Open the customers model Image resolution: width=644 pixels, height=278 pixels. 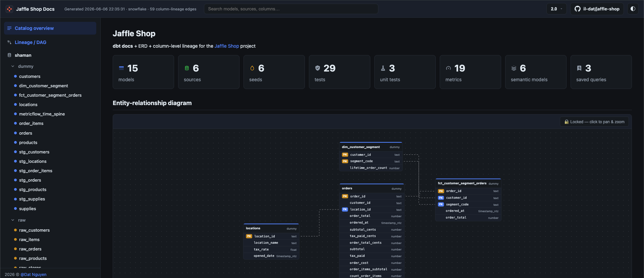point(30,77)
